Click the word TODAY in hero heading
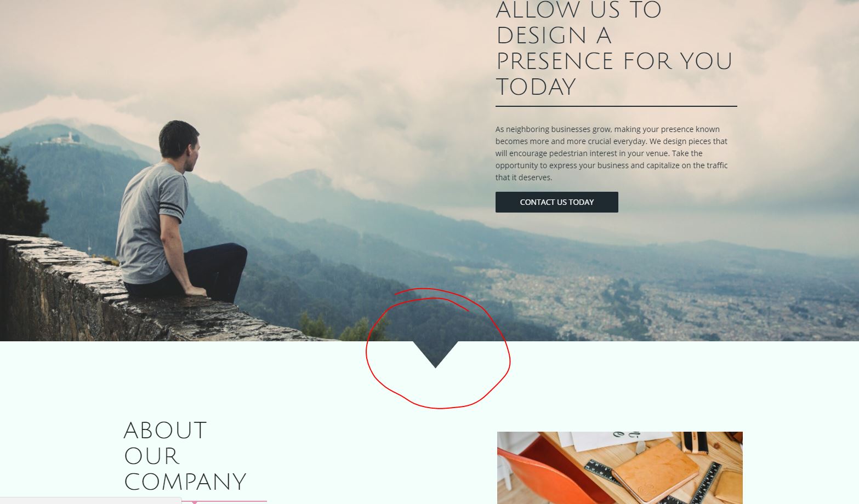This screenshot has height=504, width=859. point(536,87)
